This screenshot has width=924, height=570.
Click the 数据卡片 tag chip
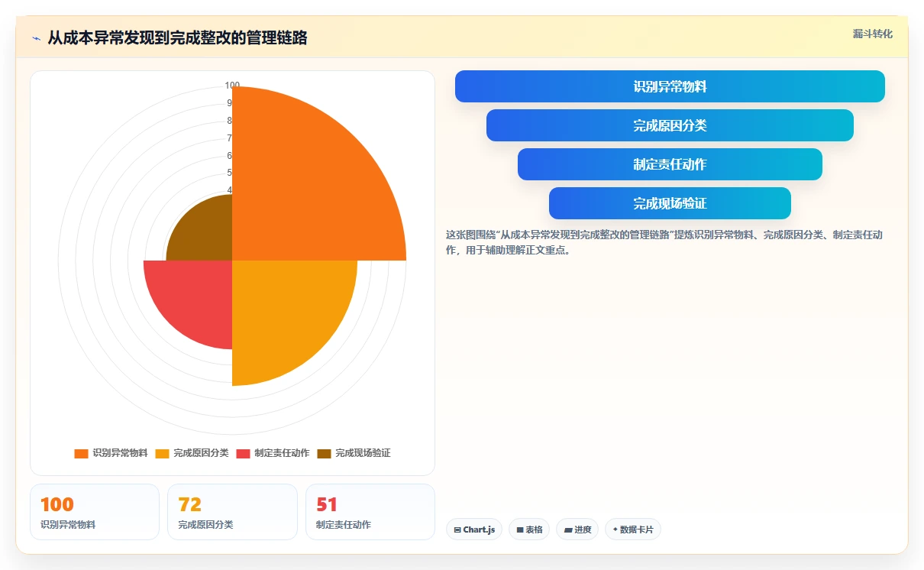coord(633,530)
